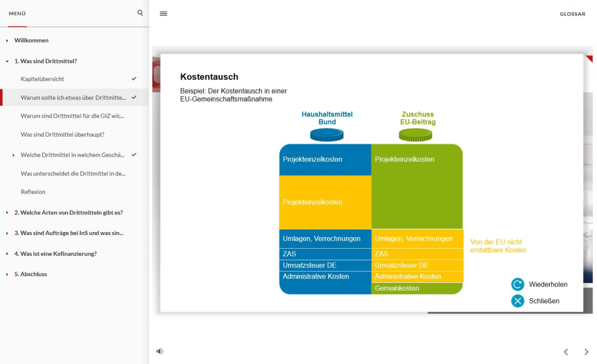Click the blue ZAS row
The image size is (597, 364).
point(325,254)
